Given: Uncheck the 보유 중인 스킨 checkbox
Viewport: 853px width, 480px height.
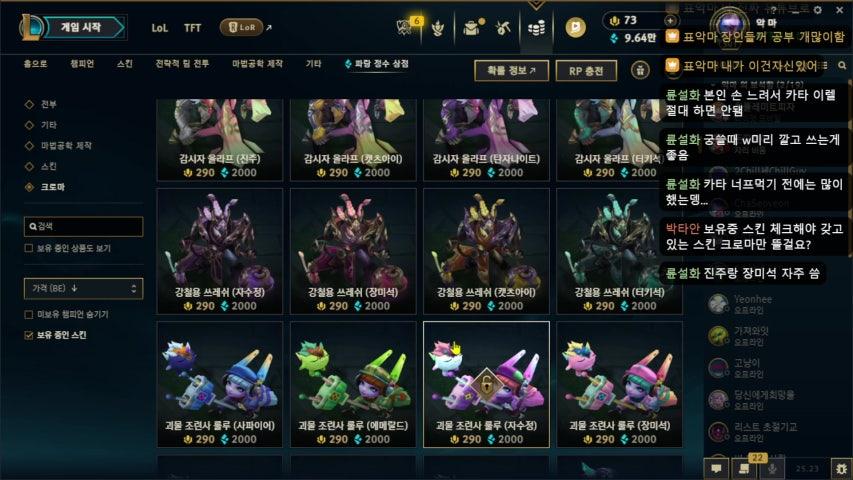Looking at the screenshot, I should pyautogui.click(x=29, y=335).
